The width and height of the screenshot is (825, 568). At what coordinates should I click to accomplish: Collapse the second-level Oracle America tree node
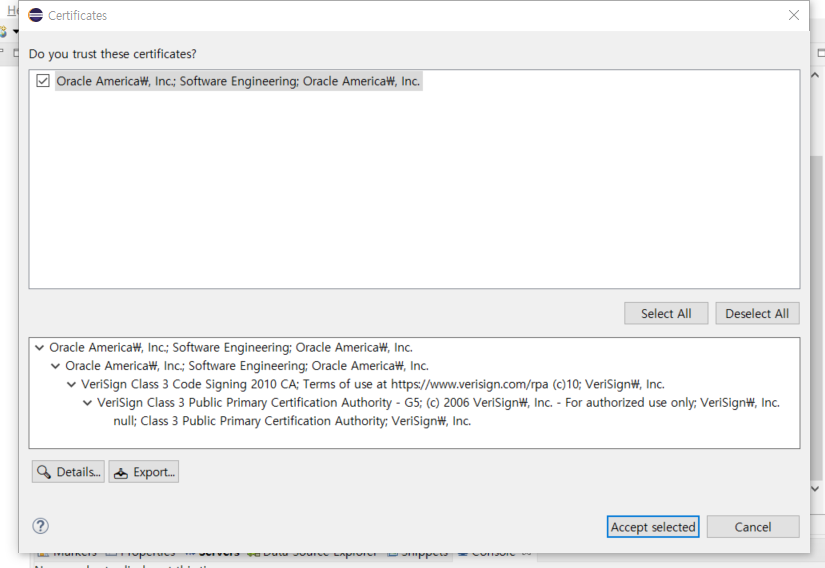click(55, 366)
